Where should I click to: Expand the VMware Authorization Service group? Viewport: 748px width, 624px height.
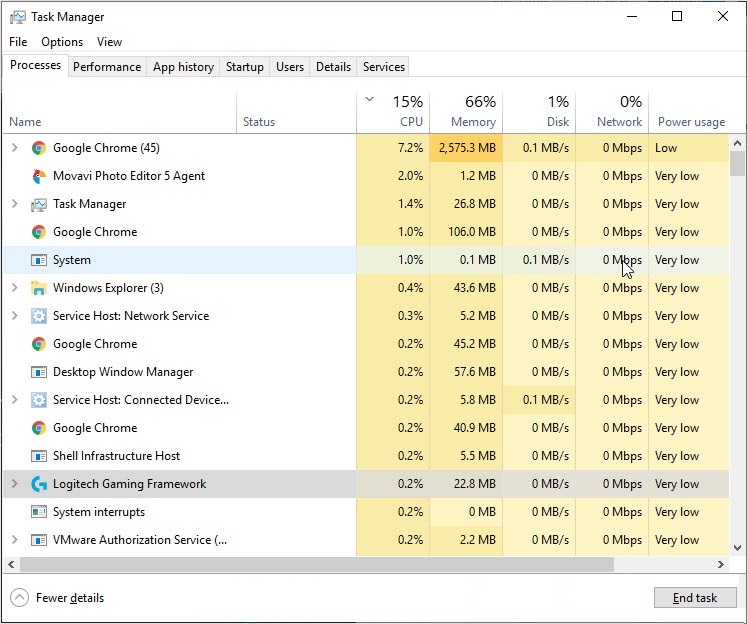15,540
